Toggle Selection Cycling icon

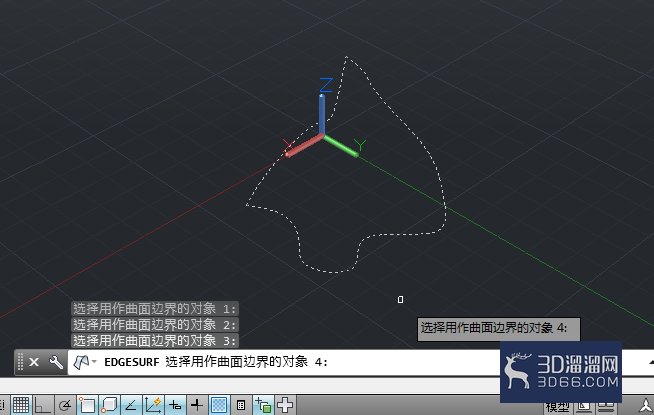263,405
